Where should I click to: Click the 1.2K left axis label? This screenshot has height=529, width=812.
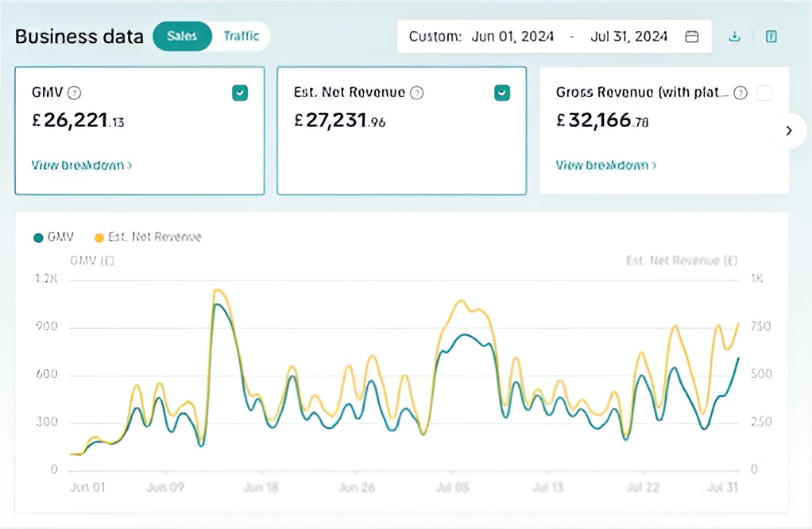(47, 279)
